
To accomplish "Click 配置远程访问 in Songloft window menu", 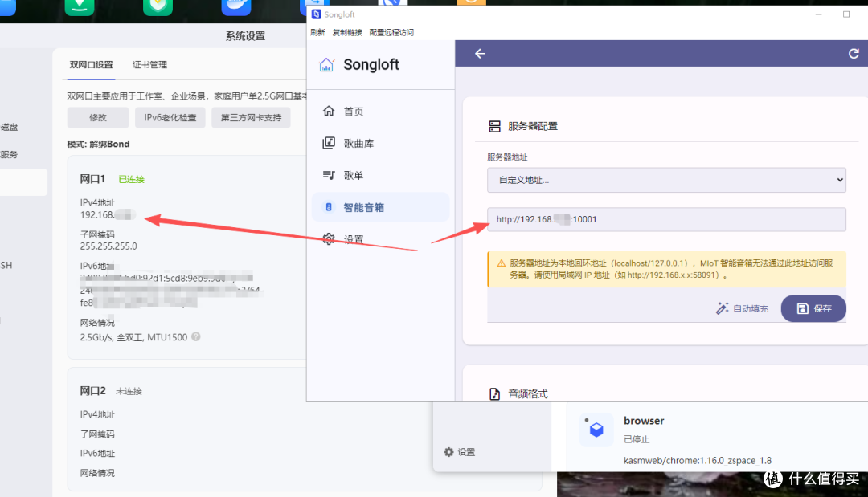I will point(391,32).
